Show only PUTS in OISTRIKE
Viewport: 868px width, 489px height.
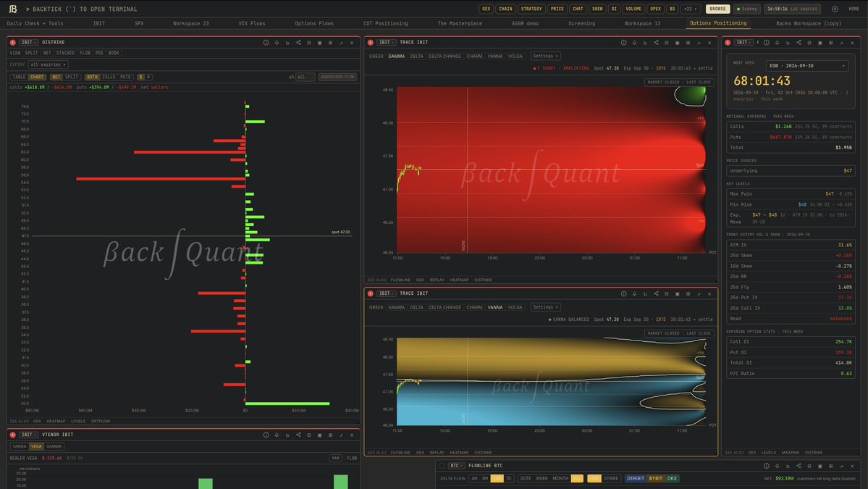pos(126,77)
